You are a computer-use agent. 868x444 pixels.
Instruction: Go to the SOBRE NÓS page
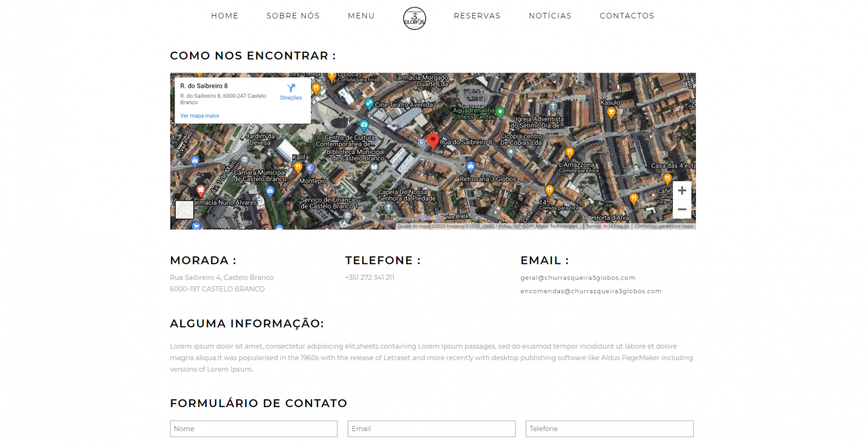[293, 16]
